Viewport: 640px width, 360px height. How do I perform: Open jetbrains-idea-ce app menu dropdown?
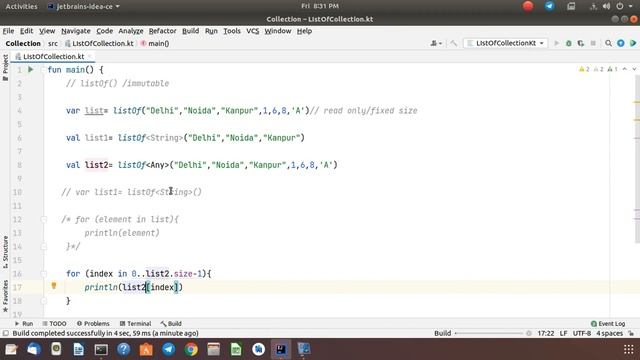[x=84, y=7]
